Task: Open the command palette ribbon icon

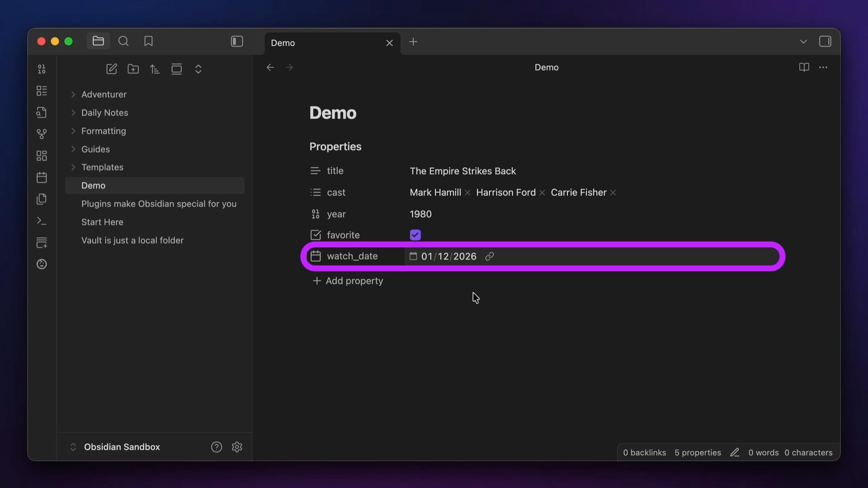Action: pos(42,221)
